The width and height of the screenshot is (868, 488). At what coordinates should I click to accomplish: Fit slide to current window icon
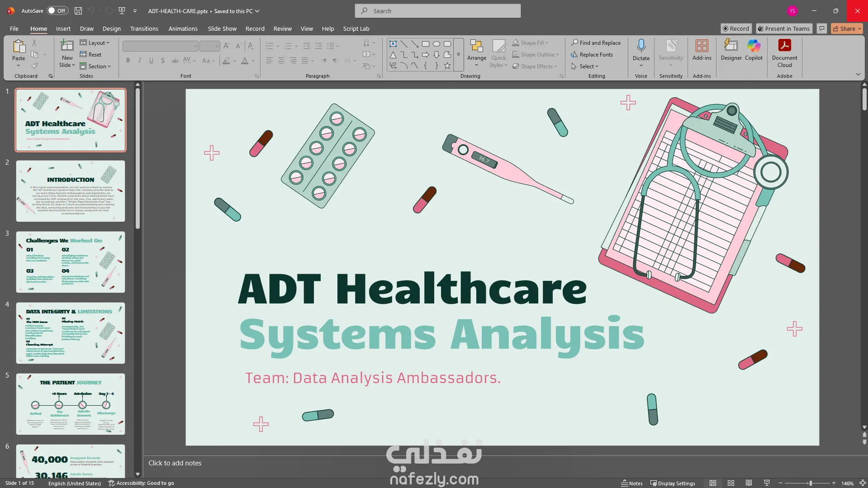pos(863,483)
